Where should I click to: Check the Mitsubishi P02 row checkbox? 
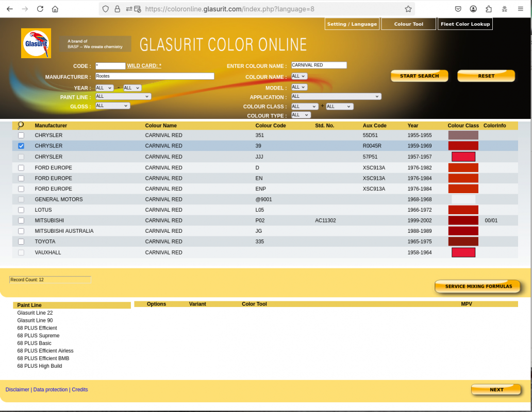[21, 220]
